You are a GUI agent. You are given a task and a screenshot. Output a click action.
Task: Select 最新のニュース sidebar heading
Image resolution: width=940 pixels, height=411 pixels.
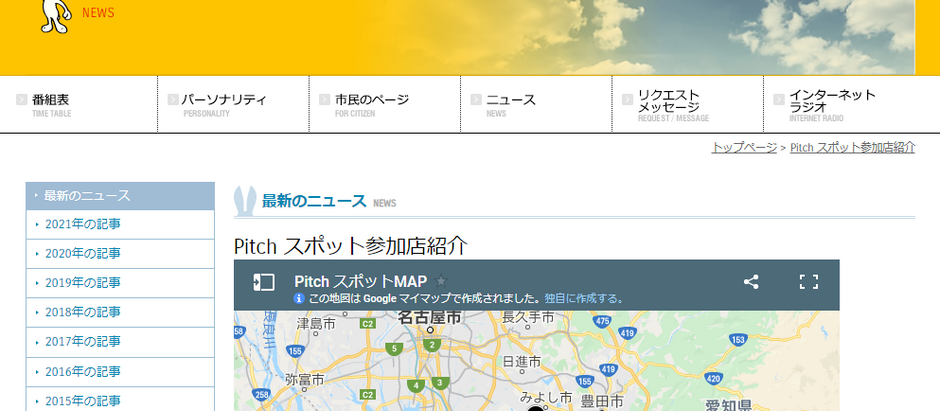tap(120, 196)
